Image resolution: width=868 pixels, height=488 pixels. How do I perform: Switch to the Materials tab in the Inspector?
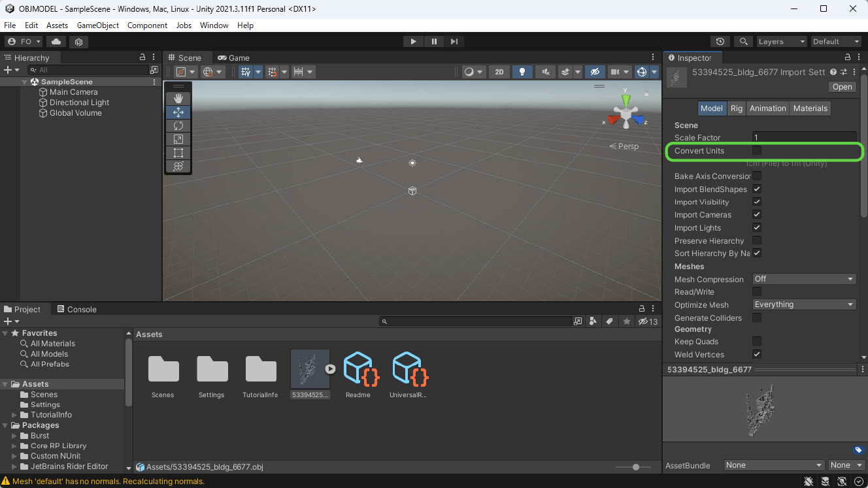click(x=810, y=108)
